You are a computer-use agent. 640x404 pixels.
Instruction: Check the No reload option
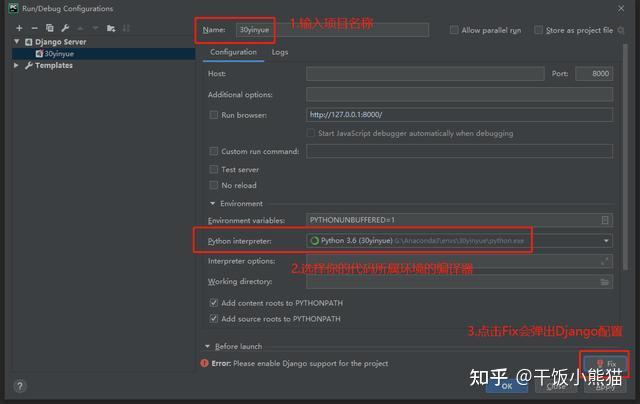pos(213,185)
